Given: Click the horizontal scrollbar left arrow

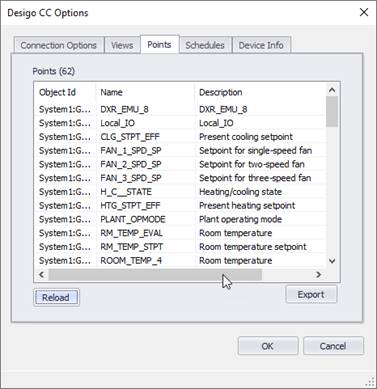Looking at the screenshot, I should [x=41, y=274].
